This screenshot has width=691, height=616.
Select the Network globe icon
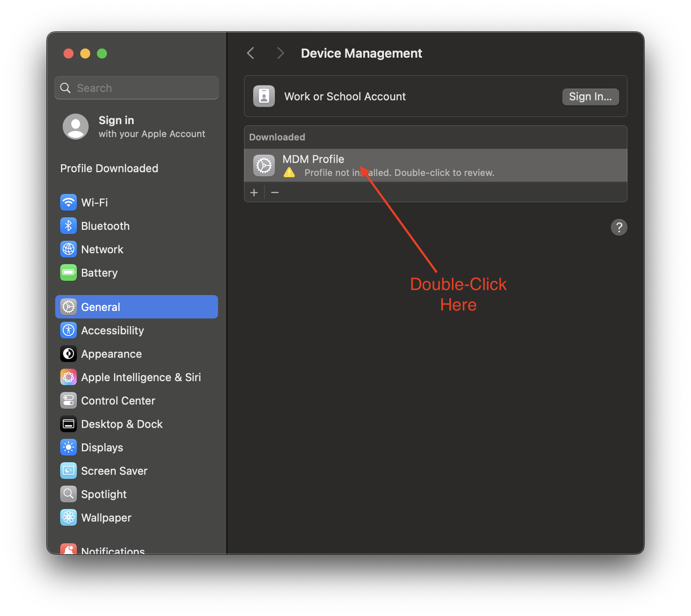[69, 249]
